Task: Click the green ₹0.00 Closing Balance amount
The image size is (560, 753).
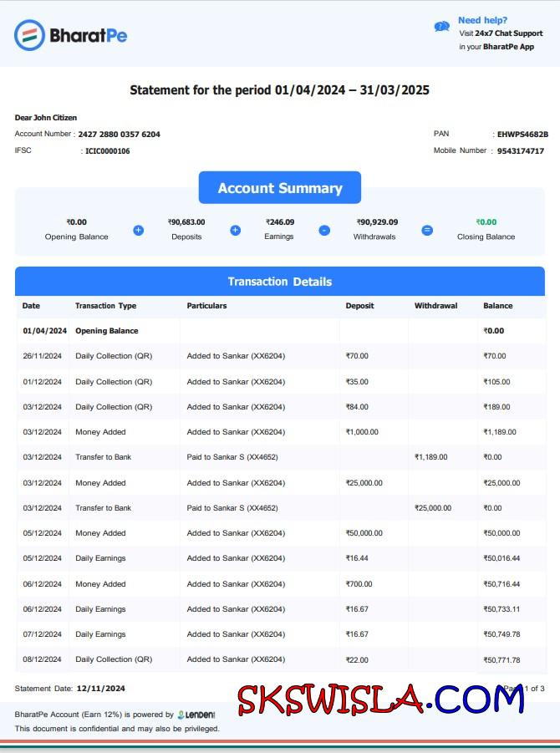Action: (486, 222)
